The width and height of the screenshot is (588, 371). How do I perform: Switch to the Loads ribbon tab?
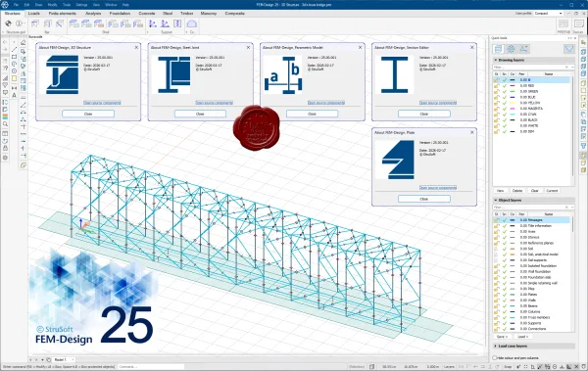point(33,13)
